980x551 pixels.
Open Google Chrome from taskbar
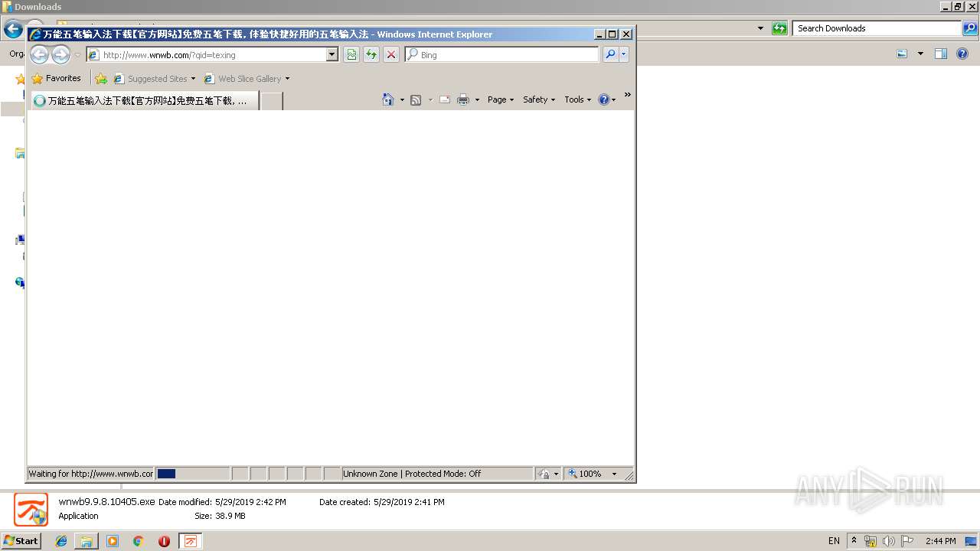(x=139, y=541)
